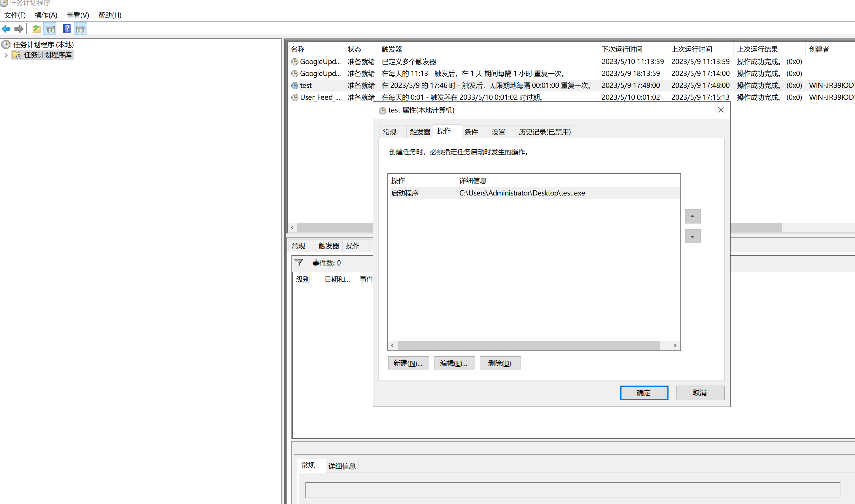Screen dimensions: 855x504
Task: Toggle the show/hide Action pane icon
Action: click(x=81, y=29)
